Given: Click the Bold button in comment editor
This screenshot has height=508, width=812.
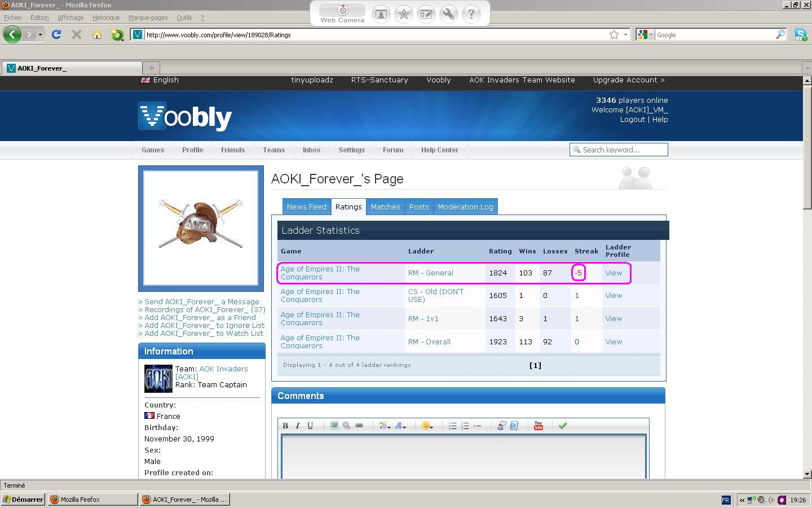Looking at the screenshot, I should [x=285, y=426].
